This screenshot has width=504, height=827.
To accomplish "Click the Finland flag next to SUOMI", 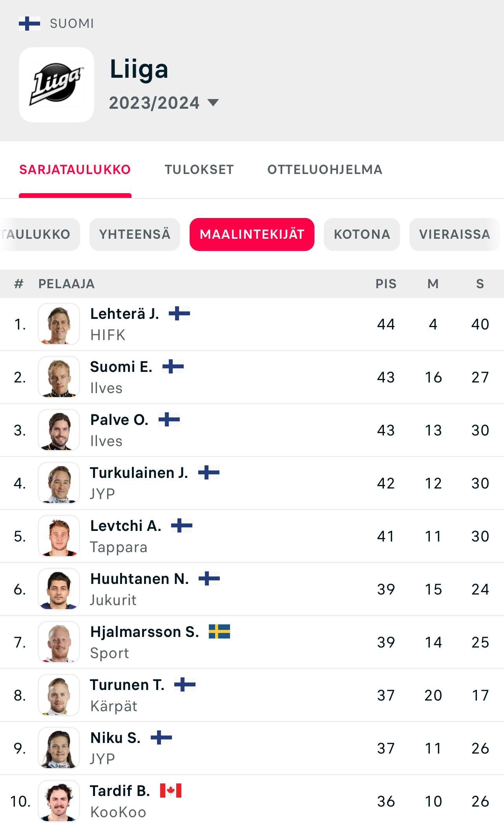I will click(29, 24).
